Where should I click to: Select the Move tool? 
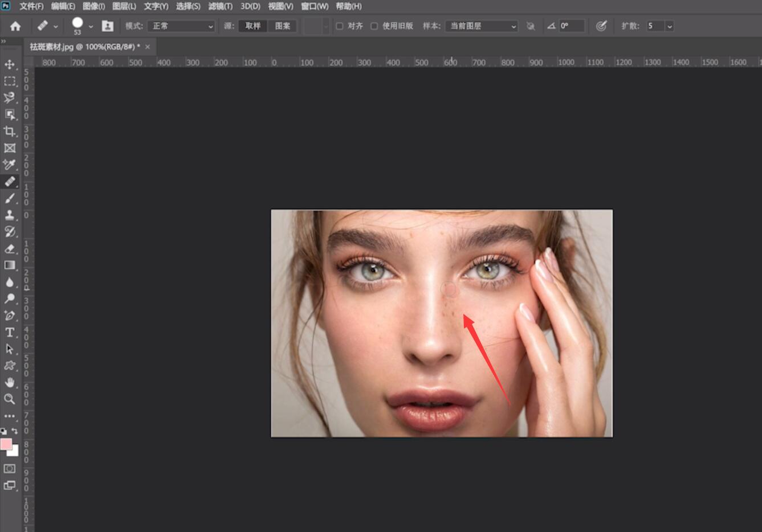click(x=10, y=64)
